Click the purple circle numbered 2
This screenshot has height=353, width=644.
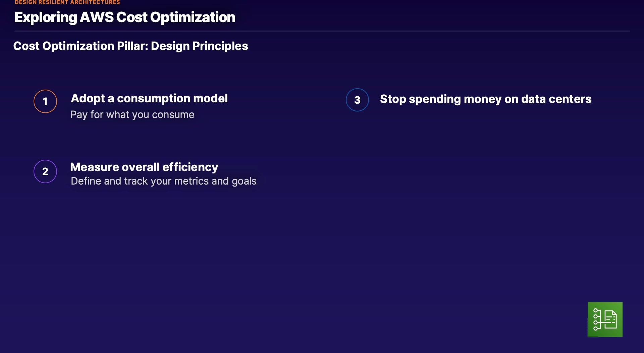pyautogui.click(x=45, y=171)
